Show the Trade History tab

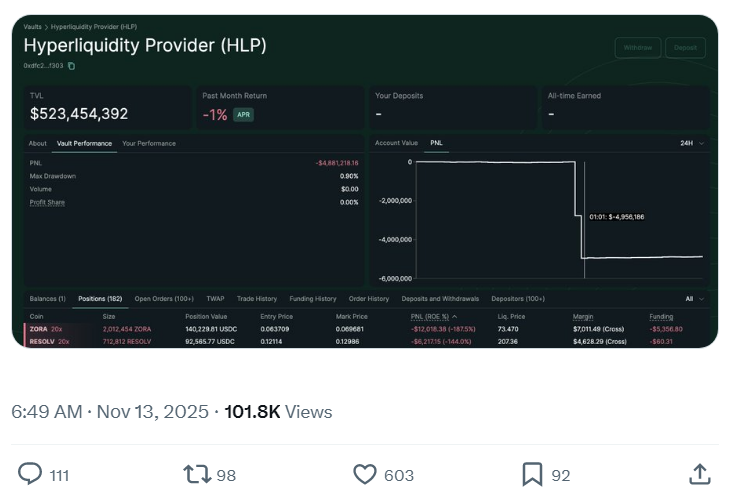pyautogui.click(x=257, y=298)
